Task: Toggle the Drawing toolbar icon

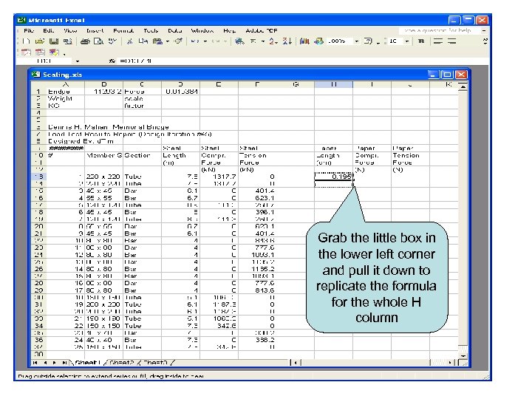Action: pos(318,41)
